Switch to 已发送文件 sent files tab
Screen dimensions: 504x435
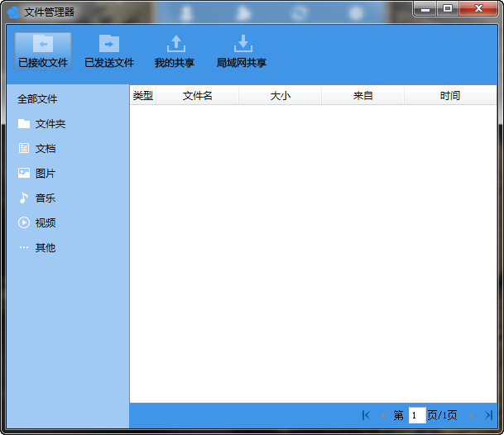coord(109,50)
